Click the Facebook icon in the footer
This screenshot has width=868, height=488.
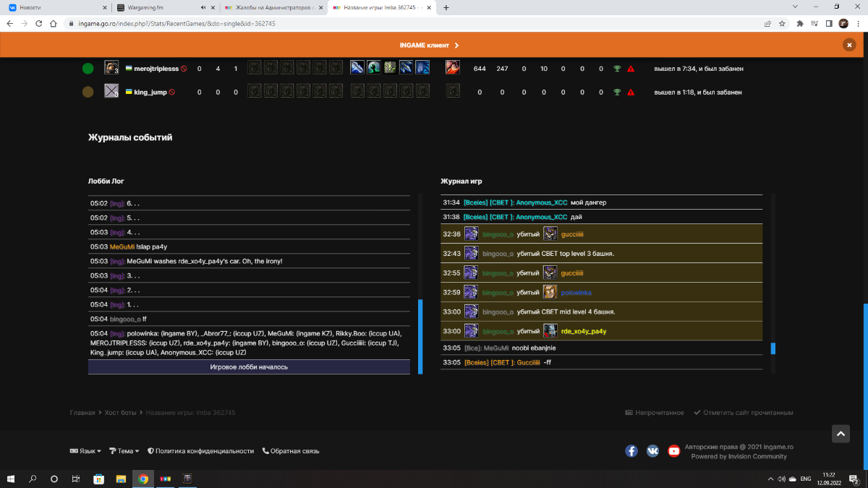point(631,450)
